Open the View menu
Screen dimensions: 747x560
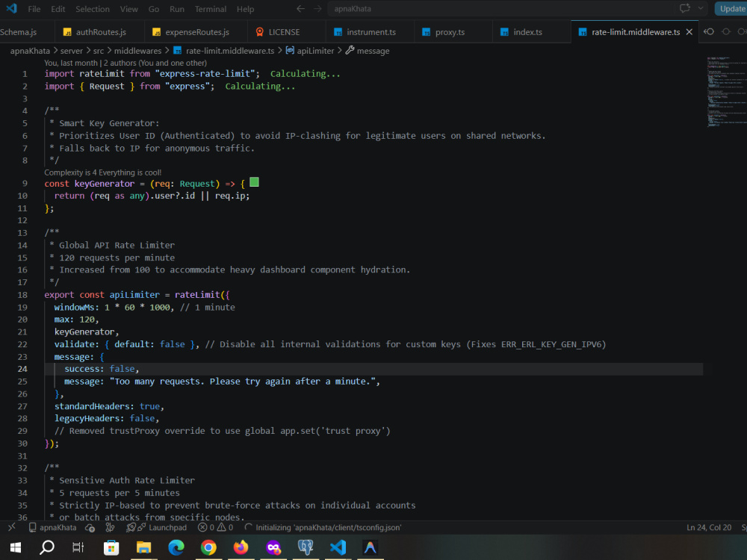[x=128, y=9]
